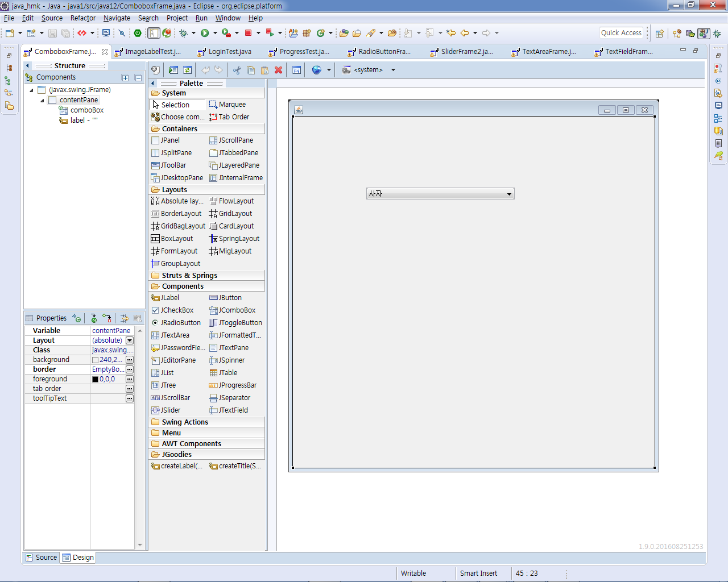The height and width of the screenshot is (582, 728).
Task: Collapse the javax.swing.JFrame tree node
Action: 32,90
